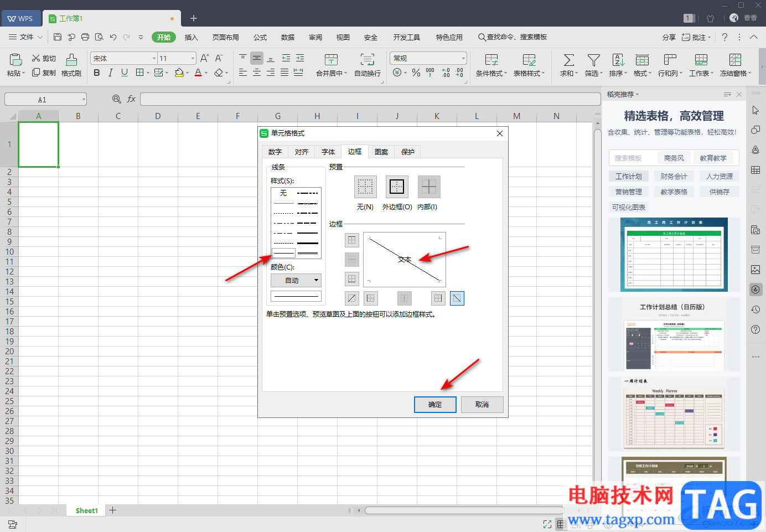Toggle the bottom border button in dialog
This screenshot has height=532, width=766.
(x=352, y=279)
